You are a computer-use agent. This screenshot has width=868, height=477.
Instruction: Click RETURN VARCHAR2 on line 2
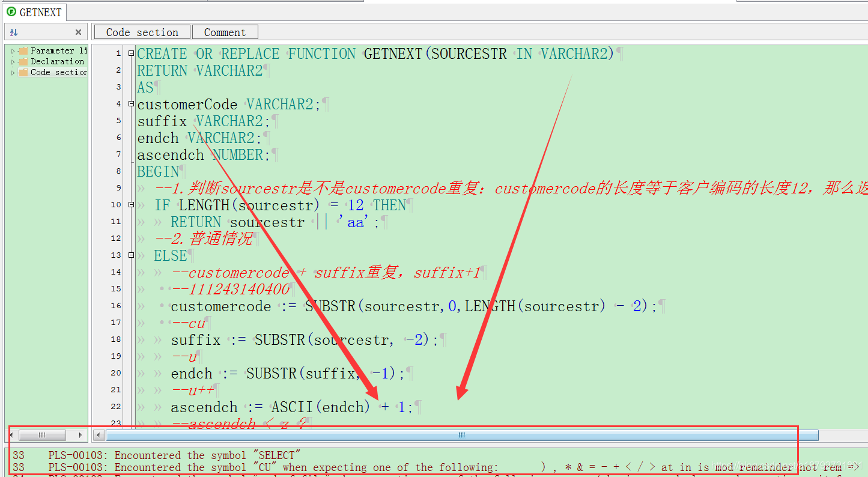[200, 71]
